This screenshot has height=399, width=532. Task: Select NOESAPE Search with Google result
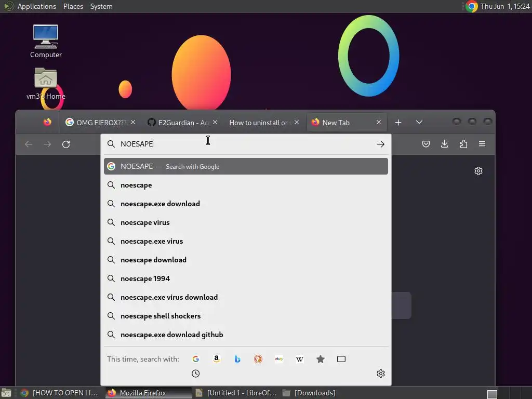(x=246, y=167)
